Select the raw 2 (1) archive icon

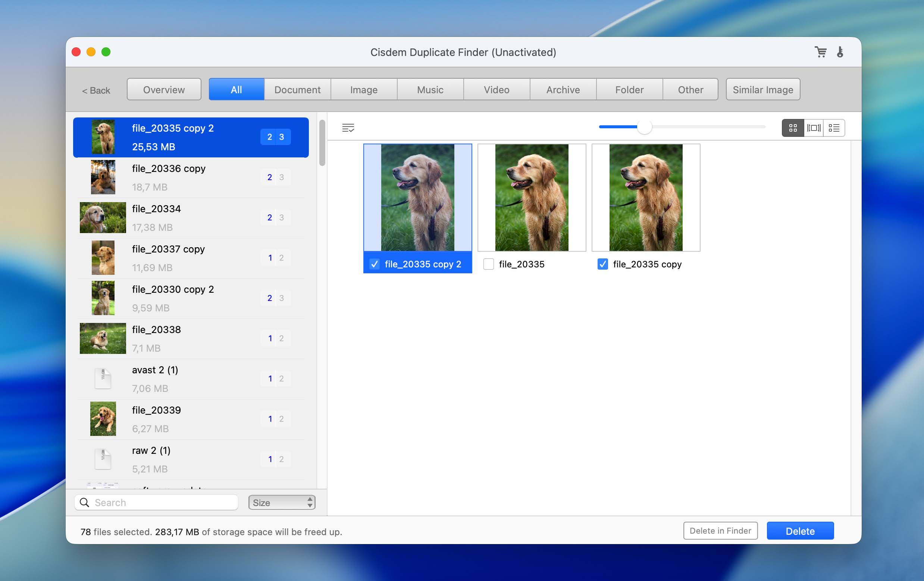pyautogui.click(x=103, y=459)
